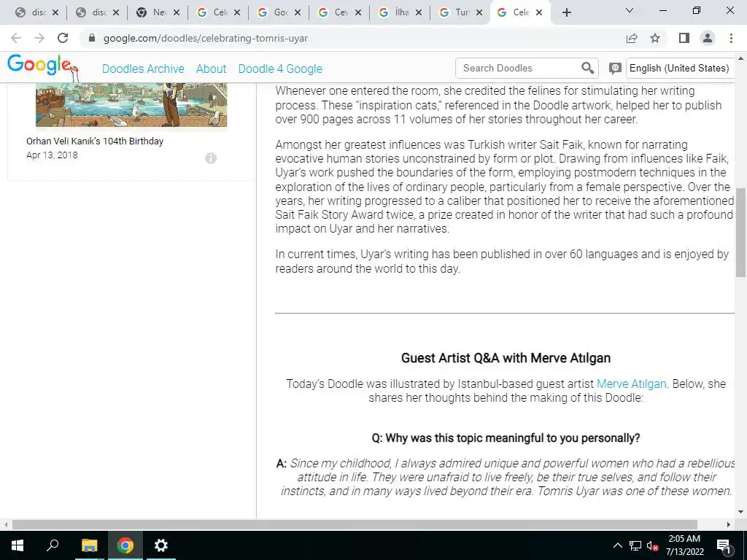Click the browser forward arrow
Viewport: 747px width, 560px height.
[39, 38]
